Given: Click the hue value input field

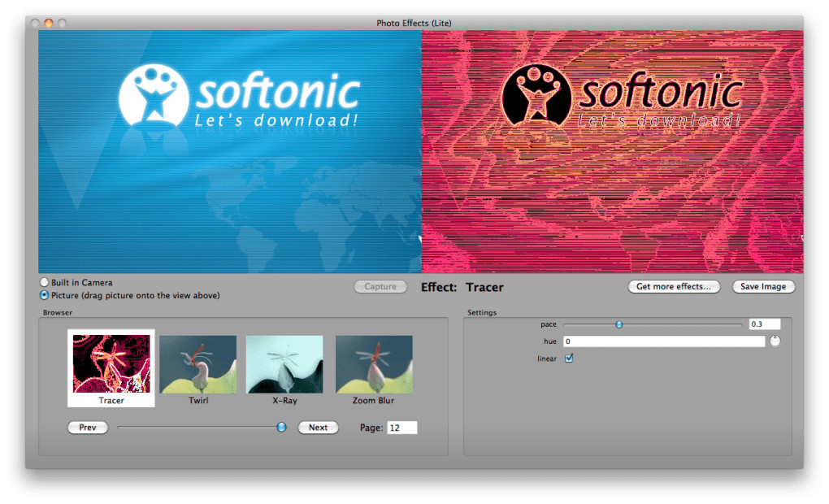Looking at the screenshot, I should tap(664, 341).
